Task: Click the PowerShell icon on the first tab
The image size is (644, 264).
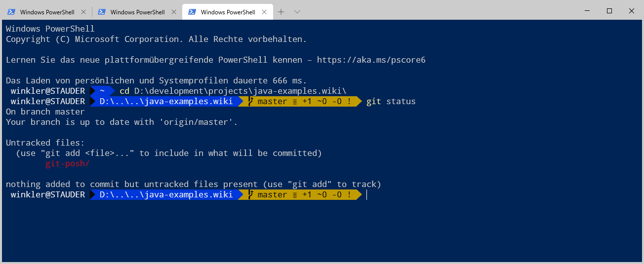Action: tap(11, 12)
